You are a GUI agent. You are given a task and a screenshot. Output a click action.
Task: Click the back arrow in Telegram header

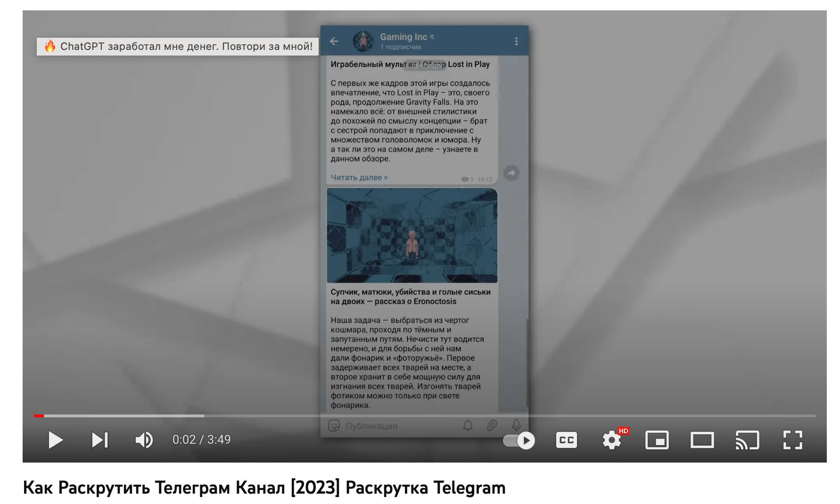(334, 41)
